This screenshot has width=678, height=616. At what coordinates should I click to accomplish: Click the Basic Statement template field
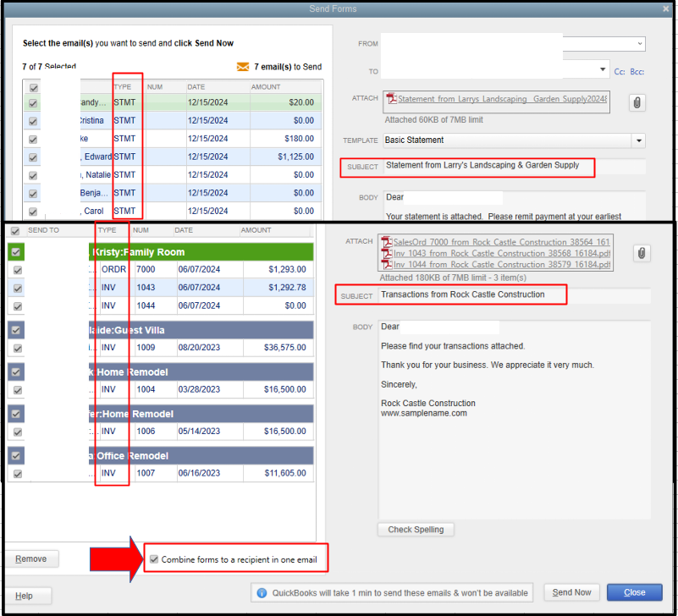pyautogui.click(x=508, y=140)
